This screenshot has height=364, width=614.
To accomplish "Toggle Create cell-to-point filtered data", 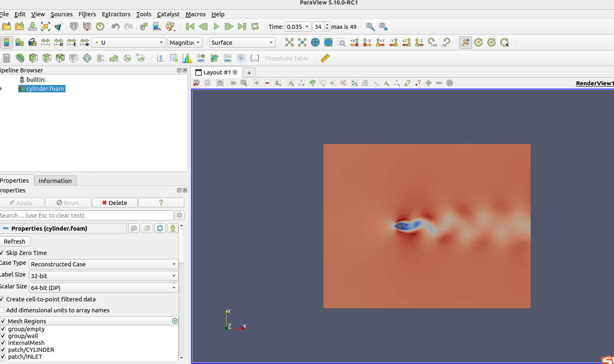I will coord(2,299).
